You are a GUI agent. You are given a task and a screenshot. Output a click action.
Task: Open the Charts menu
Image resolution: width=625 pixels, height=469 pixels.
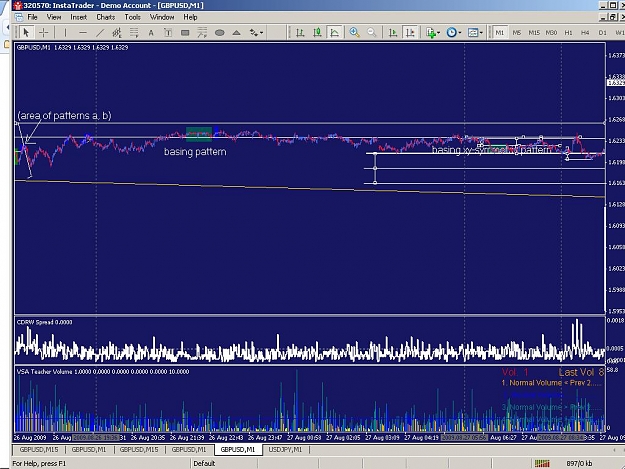pyautogui.click(x=106, y=17)
